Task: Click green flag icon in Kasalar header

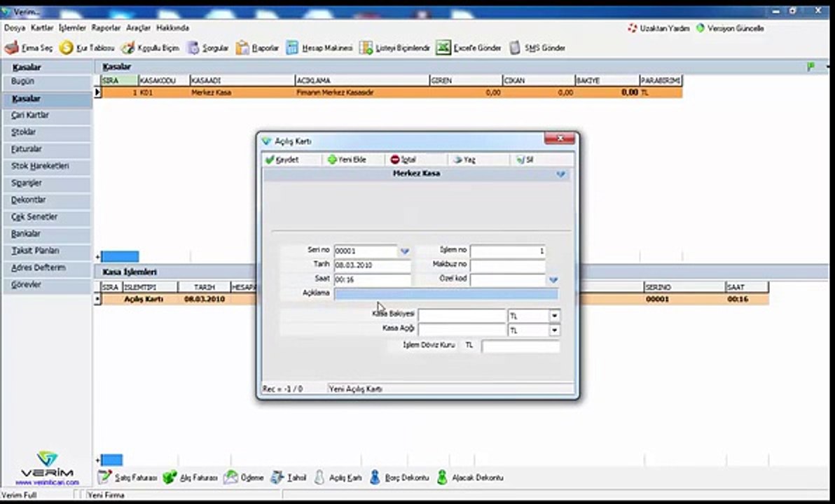Action: pos(811,67)
